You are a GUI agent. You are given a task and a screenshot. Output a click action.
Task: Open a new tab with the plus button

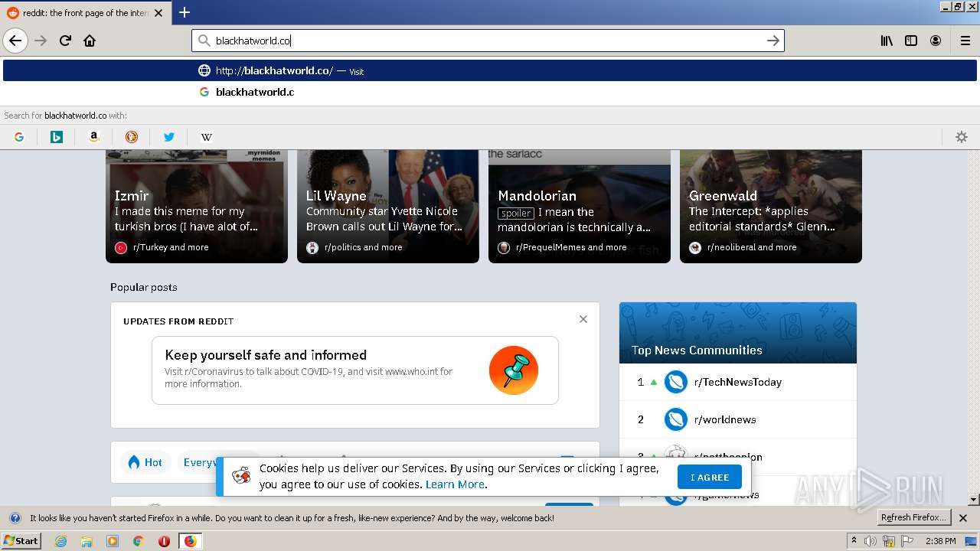pyautogui.click(x=185, y=12)
